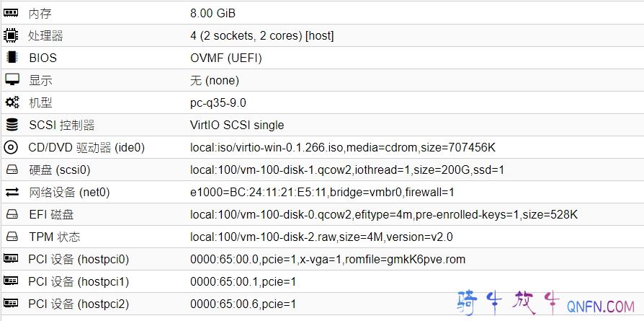Click the CD/DVD drive disc icon

(12, 147)
